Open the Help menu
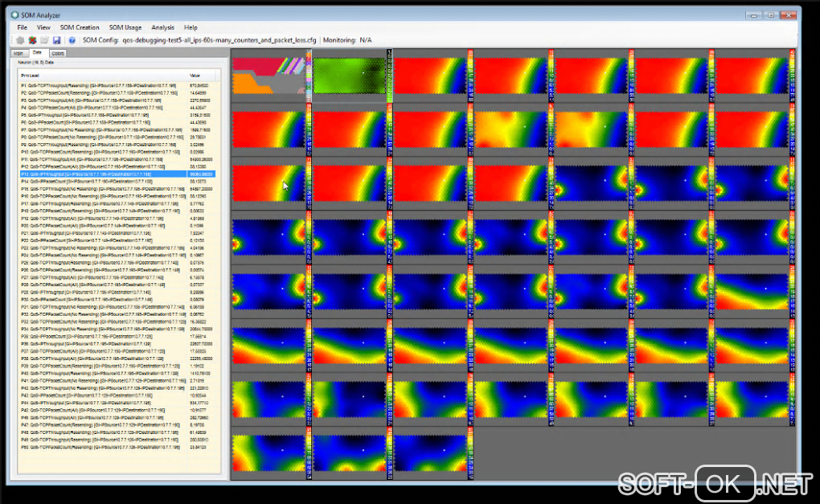This screenshot has width=820, height=504. coord(191,27)
